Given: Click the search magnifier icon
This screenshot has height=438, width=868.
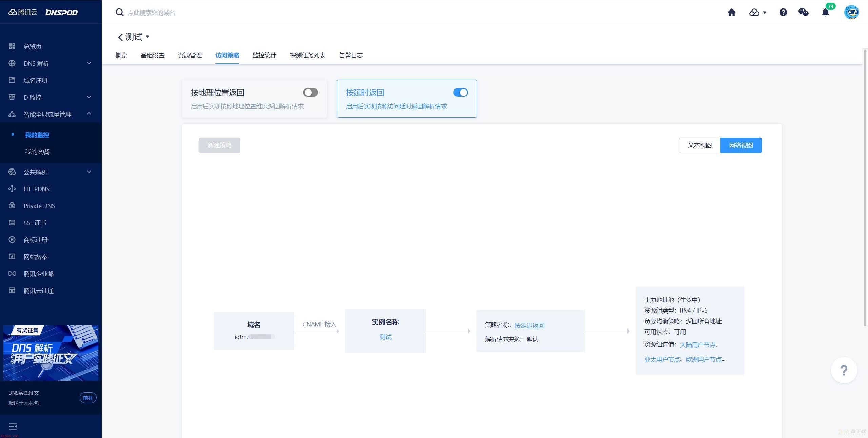Looking at the screenshot, I should point(119,13).
